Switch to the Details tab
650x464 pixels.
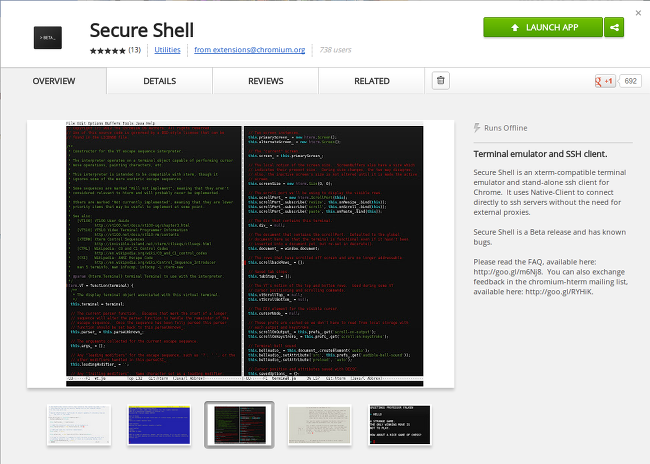[x=160, y=81]
